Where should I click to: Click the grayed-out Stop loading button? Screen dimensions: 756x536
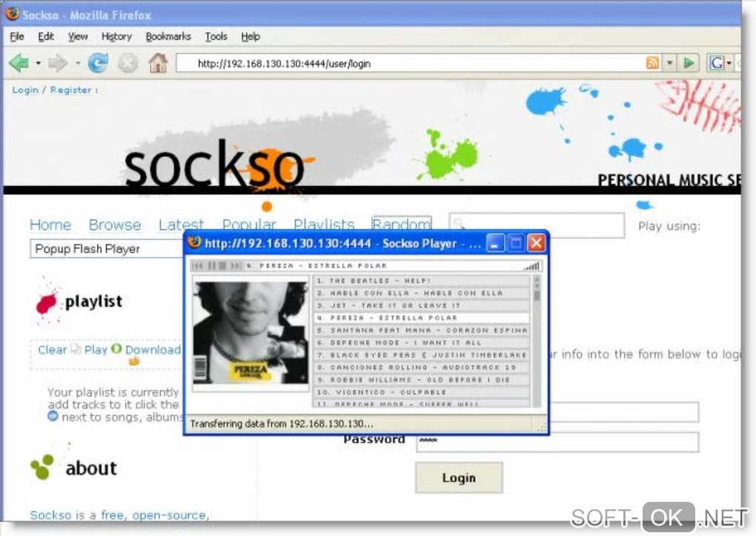click(x=127, y=63)
